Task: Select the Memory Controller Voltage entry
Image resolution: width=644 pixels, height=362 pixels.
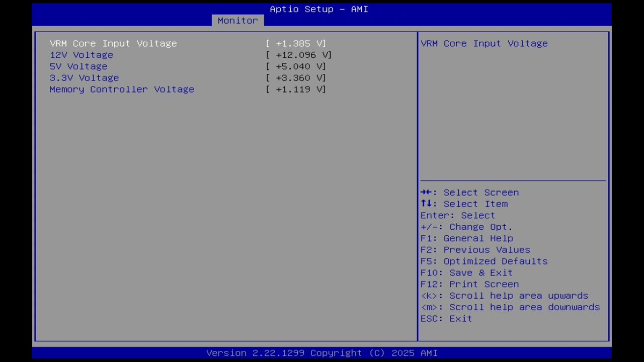Action: pos(122,89)
